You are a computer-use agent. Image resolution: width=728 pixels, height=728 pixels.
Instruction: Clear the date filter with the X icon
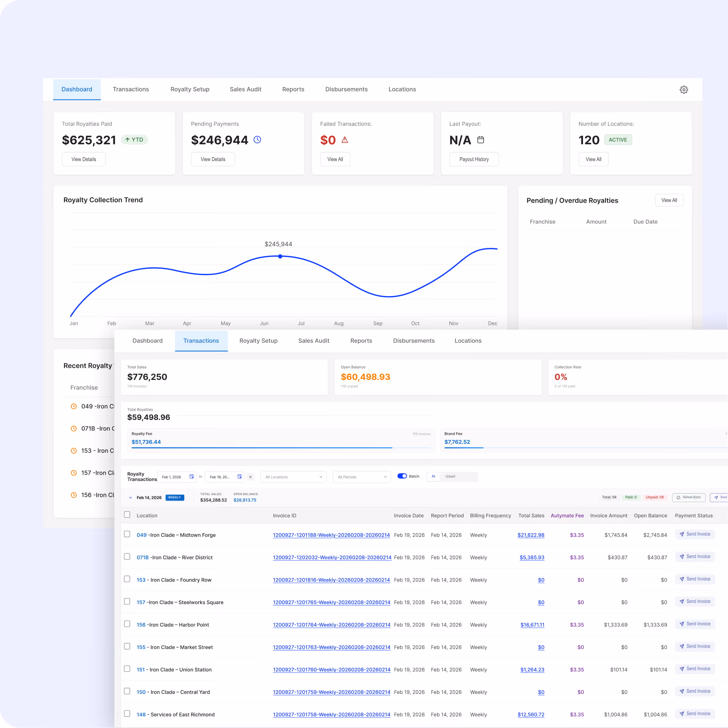(x=251, y=477)
